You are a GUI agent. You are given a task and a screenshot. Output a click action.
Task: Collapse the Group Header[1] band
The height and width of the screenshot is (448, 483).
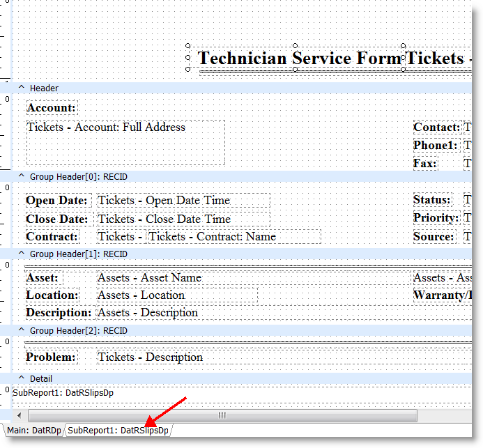point(21,254)
